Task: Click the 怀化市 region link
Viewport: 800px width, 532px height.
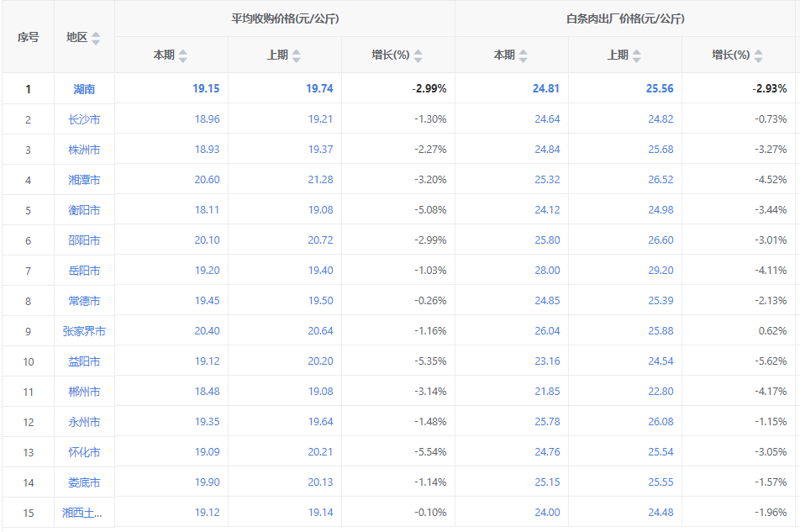Action: click(84, 452)
